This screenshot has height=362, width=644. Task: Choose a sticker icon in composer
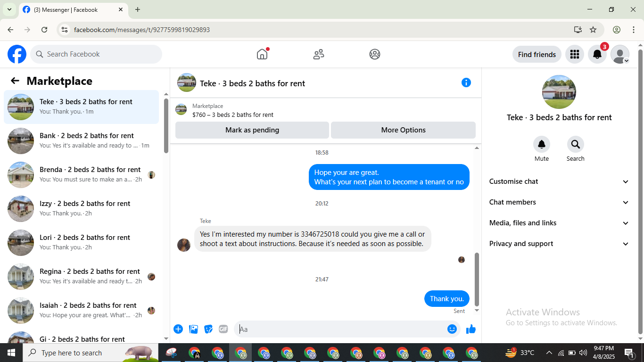pyautogui.click(x=208, y=329)
